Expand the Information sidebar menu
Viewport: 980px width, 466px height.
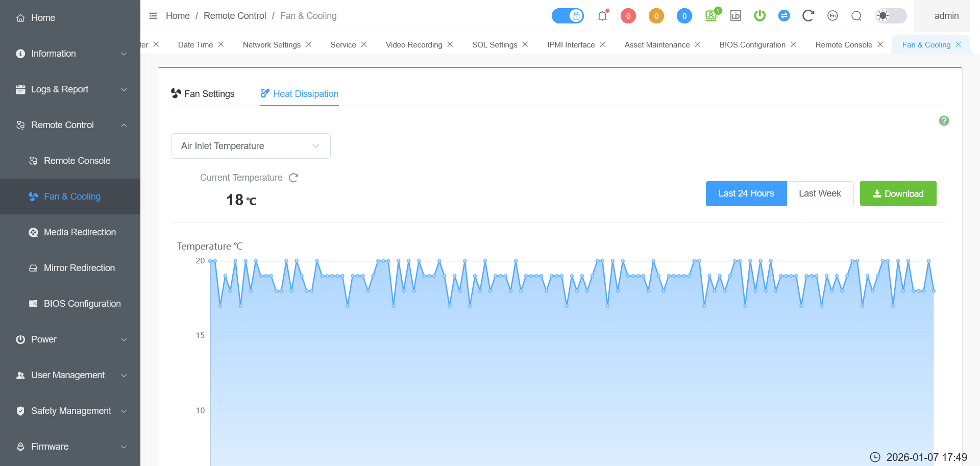click(70, 54)
